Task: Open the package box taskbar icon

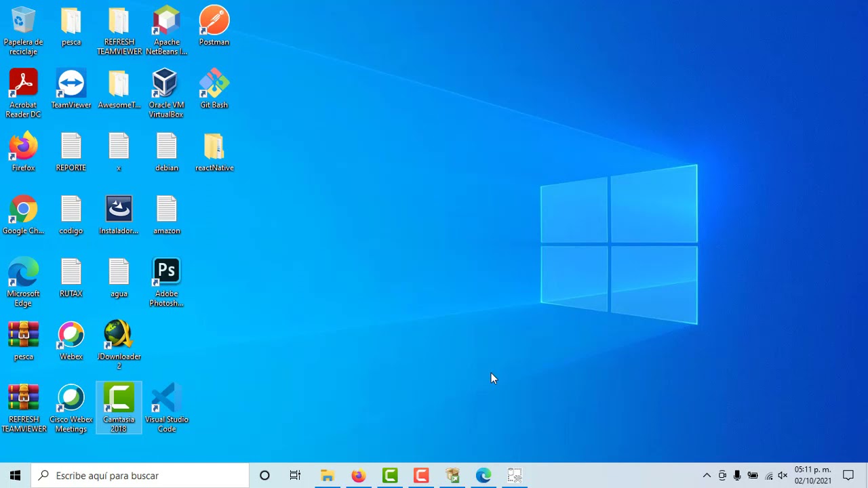Action: click(x=452, y=475)
